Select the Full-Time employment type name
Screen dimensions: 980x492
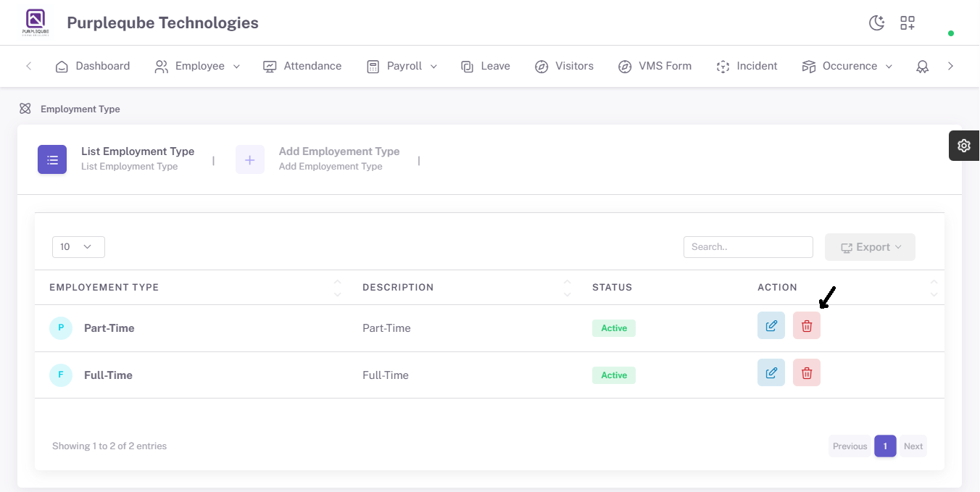tap(108, 375)
